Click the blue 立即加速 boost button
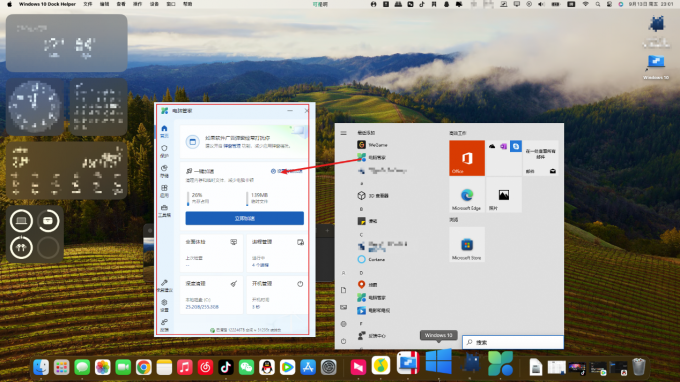 [x=245, y=218]
